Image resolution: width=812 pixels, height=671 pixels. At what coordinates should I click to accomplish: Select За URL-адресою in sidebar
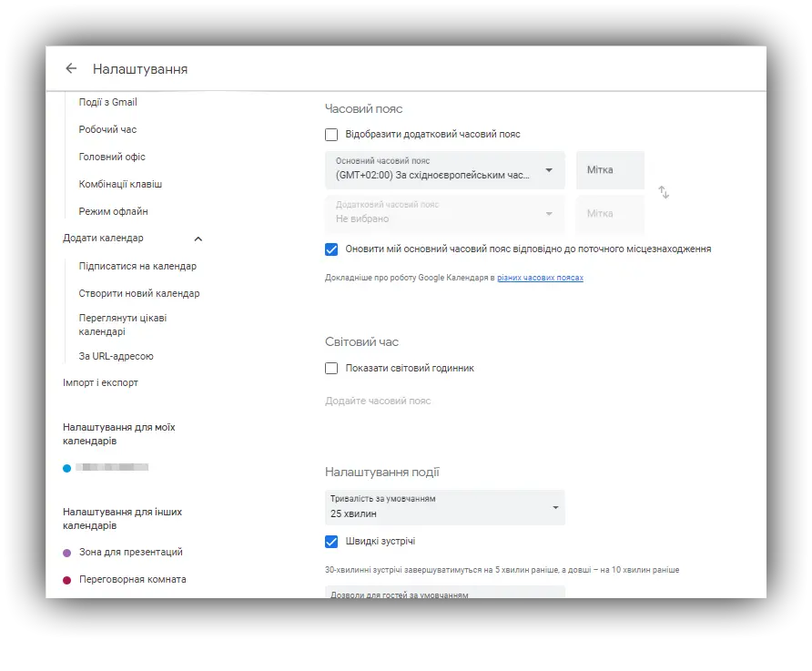(x=116, y=356)
